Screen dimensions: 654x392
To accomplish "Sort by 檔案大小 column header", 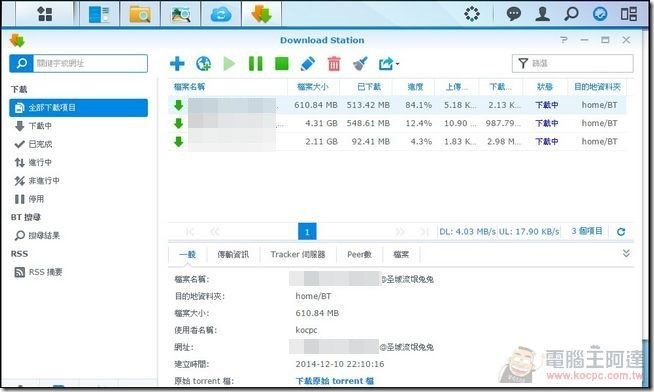I will [x=313, y=87].
